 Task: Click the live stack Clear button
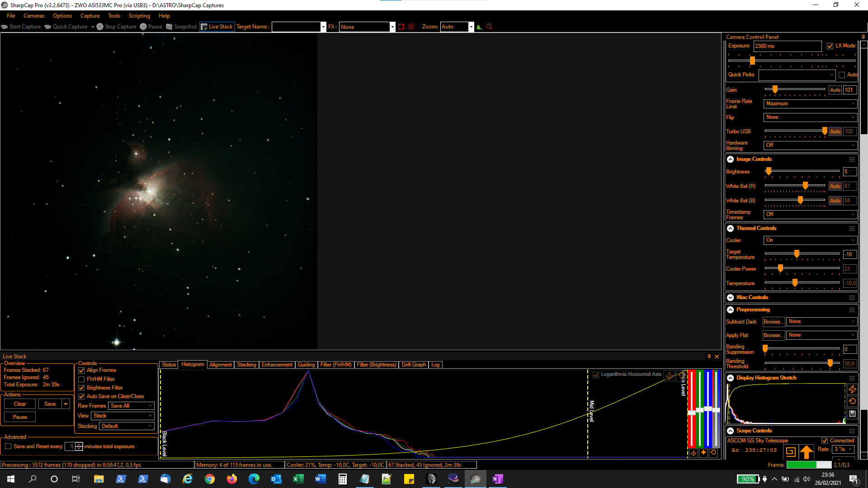point(20,404)
